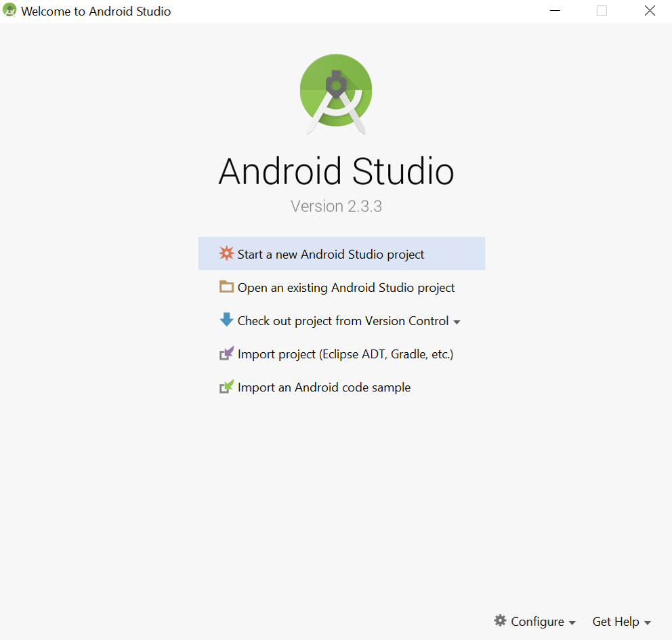Select Import an Android code sample
The width and height of the screenshot is (672, 640).
[324, 387]
